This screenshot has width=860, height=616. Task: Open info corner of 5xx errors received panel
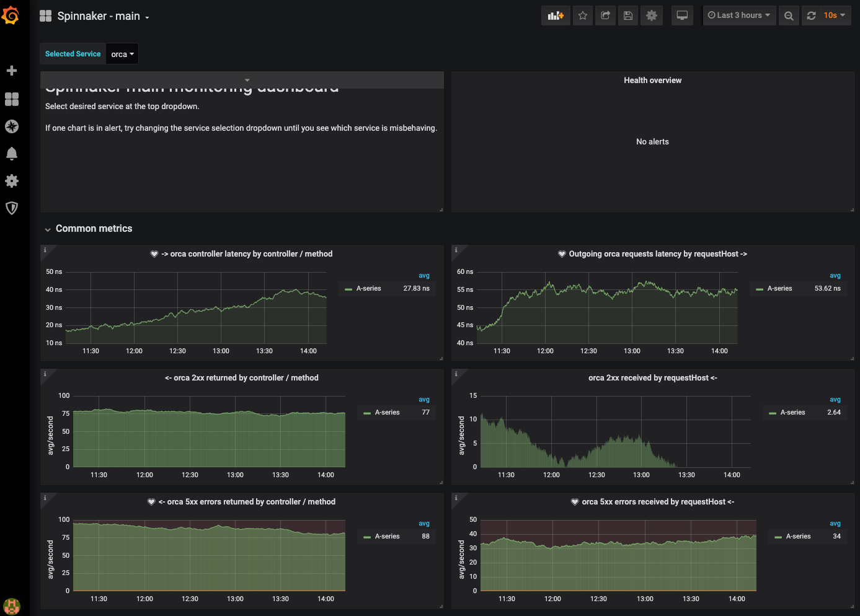(x=456, y=498)
